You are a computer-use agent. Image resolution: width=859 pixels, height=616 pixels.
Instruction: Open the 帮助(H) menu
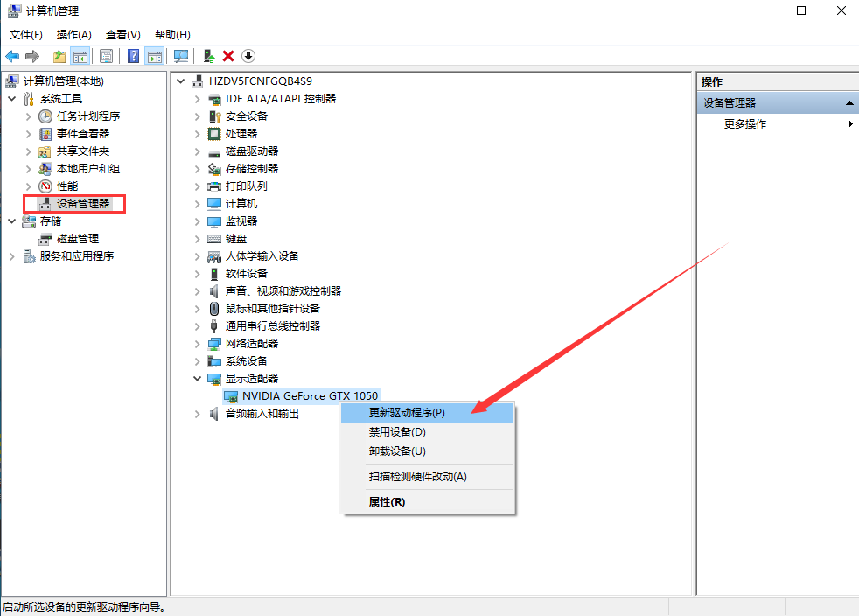tap(172, 34)
